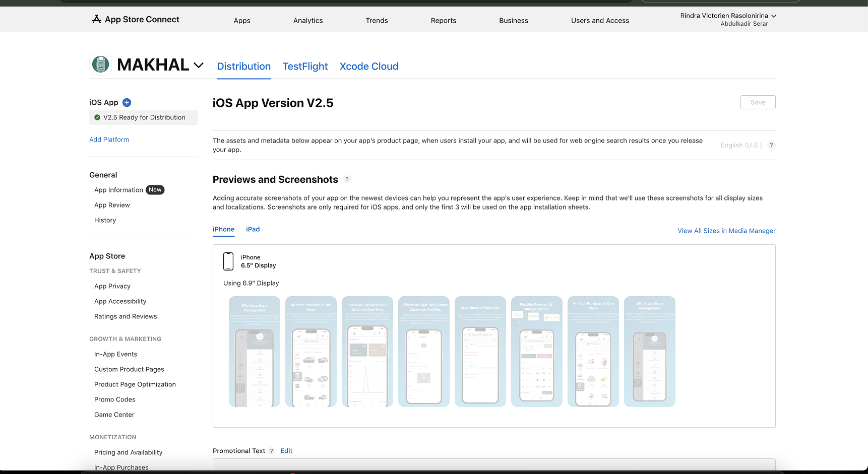Screen dimensions: 868x474
Task: Click the TRUST & SAFETY section label
Action: pyautogui.click(x=115, y=271)
